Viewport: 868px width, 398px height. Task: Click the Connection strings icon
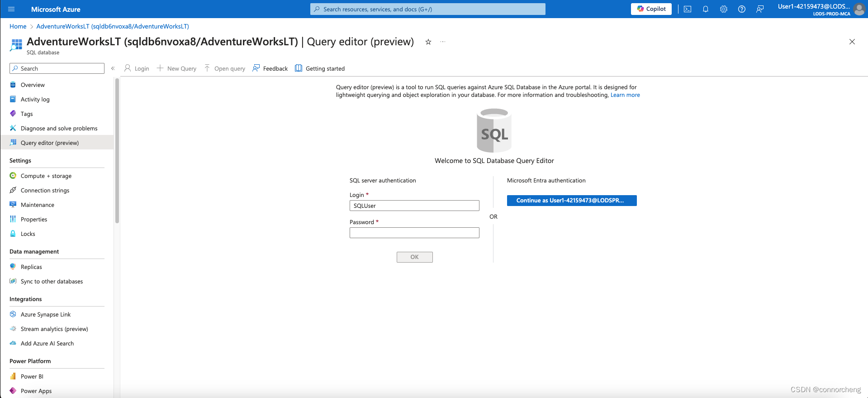[13, 190]
